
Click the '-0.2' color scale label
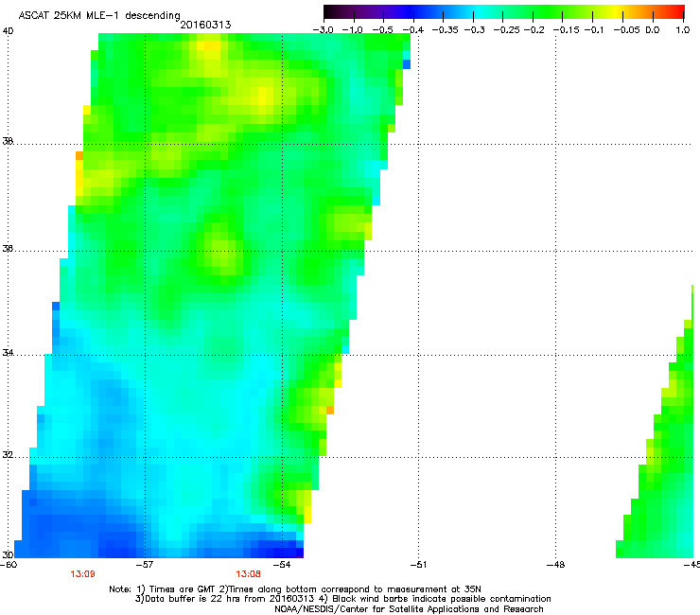[534, 30]
